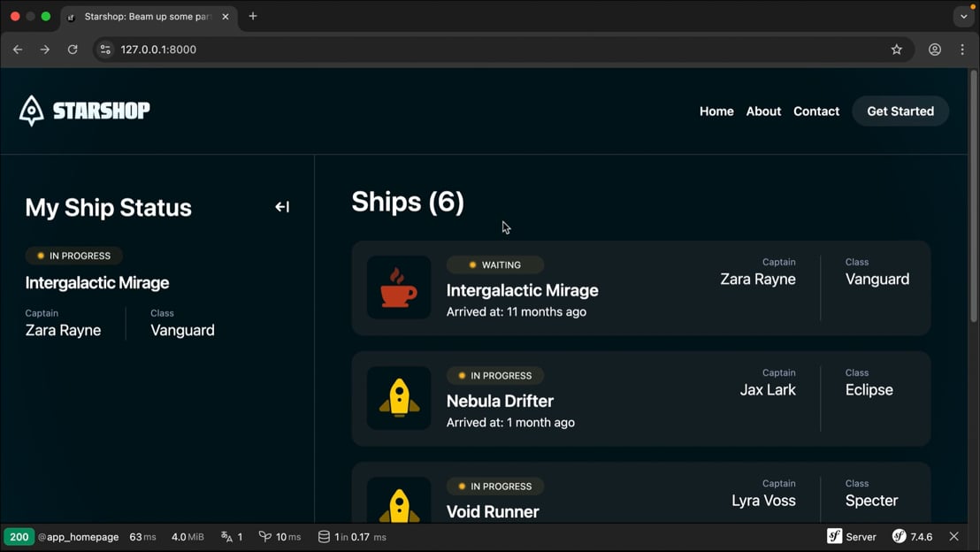Open the browser tab search dropdown
Image resolution: width=980 pixels, height=552 pixels.
[963, 16]
